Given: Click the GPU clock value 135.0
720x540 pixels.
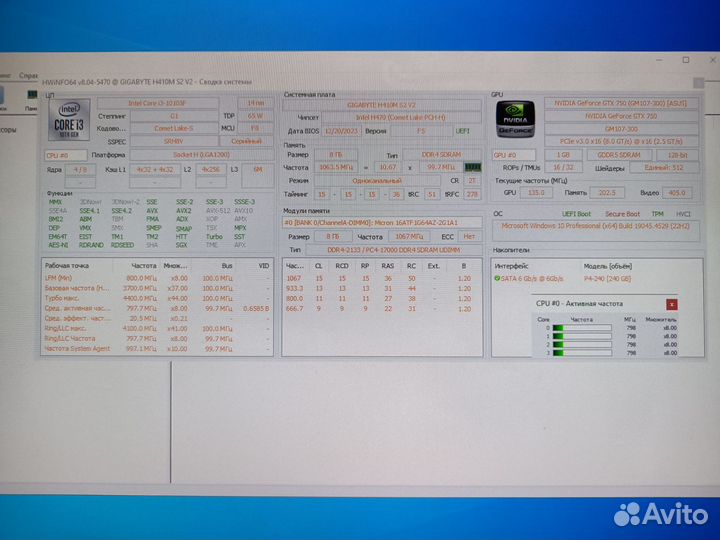Looking at the screenshot, I should click(536, 193).
